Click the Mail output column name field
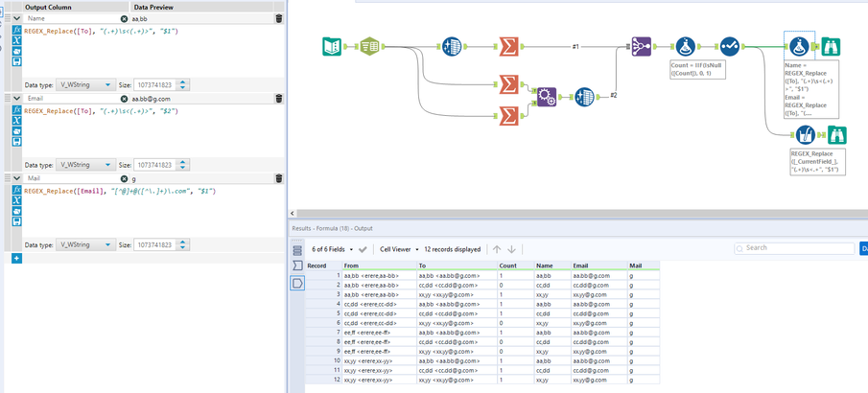 [72, 178]
